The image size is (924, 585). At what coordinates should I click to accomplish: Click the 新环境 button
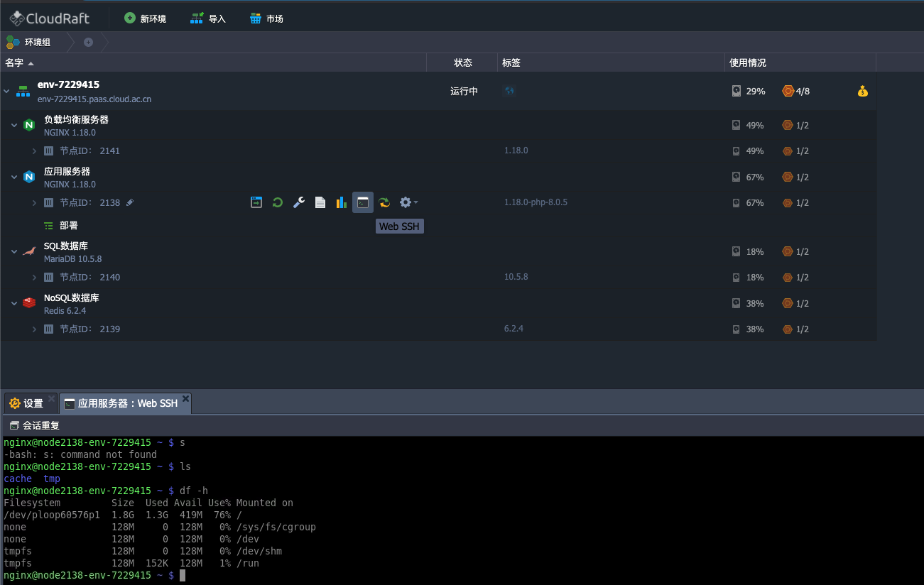pyautogui.click(x=146, y=18)
